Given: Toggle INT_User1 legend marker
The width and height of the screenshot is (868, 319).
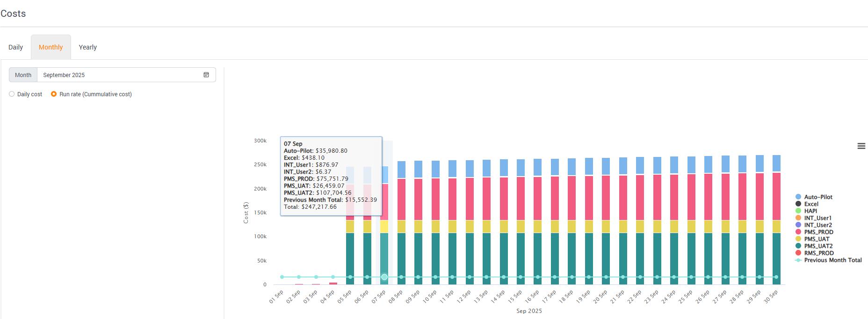Looking at the screenshot, I should [798, 218].
